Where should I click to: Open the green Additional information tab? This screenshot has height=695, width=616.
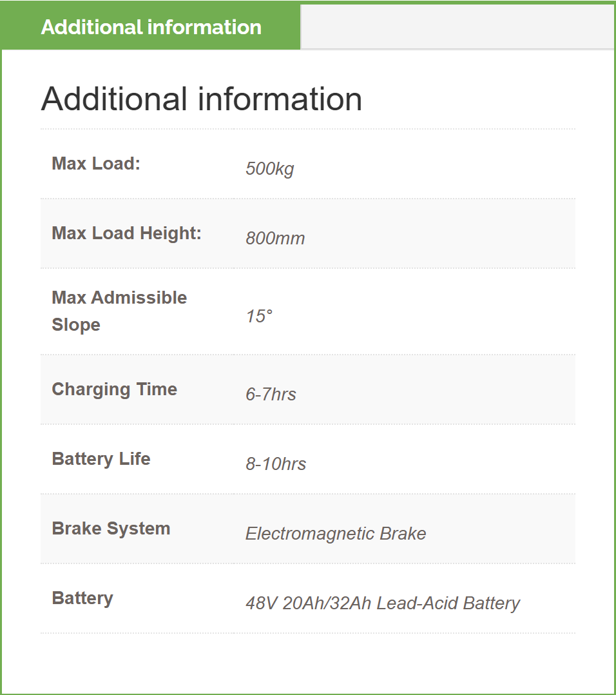[x=151, y=27]
